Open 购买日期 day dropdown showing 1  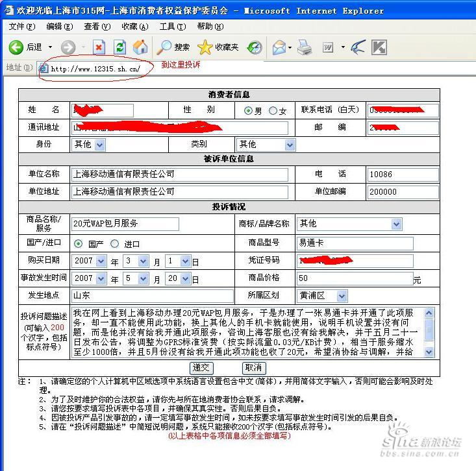tap(178, 261)
